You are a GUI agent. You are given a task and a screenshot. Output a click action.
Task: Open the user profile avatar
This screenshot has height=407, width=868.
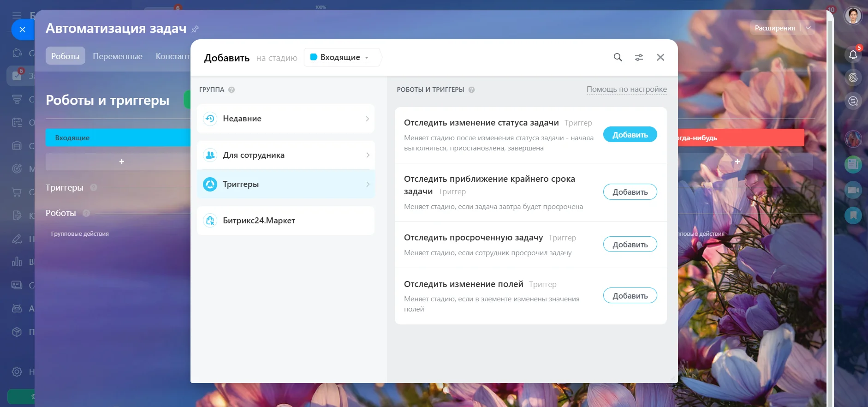853,16
